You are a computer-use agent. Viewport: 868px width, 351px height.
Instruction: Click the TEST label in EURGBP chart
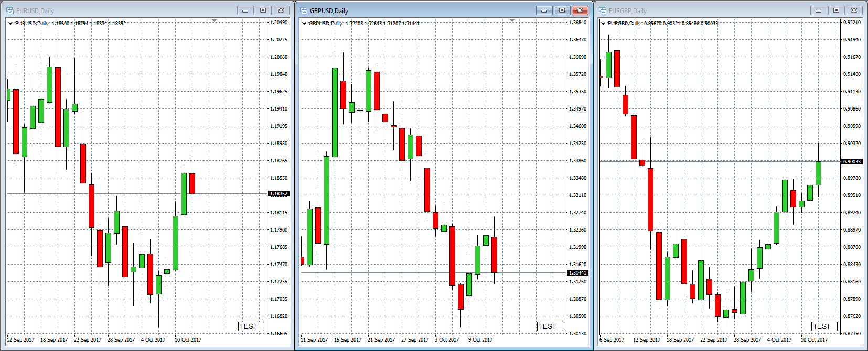click(x=824, y=326)
